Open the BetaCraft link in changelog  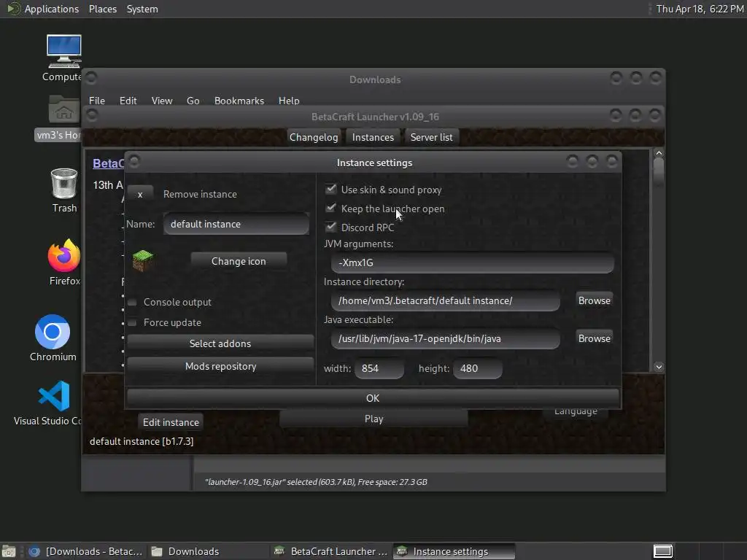click(x=108, y=163)
